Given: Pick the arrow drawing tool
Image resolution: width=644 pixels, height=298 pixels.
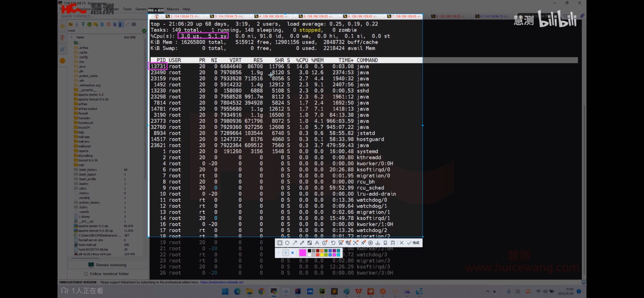Looking at the screenshot, I should [x=295, y=243].
